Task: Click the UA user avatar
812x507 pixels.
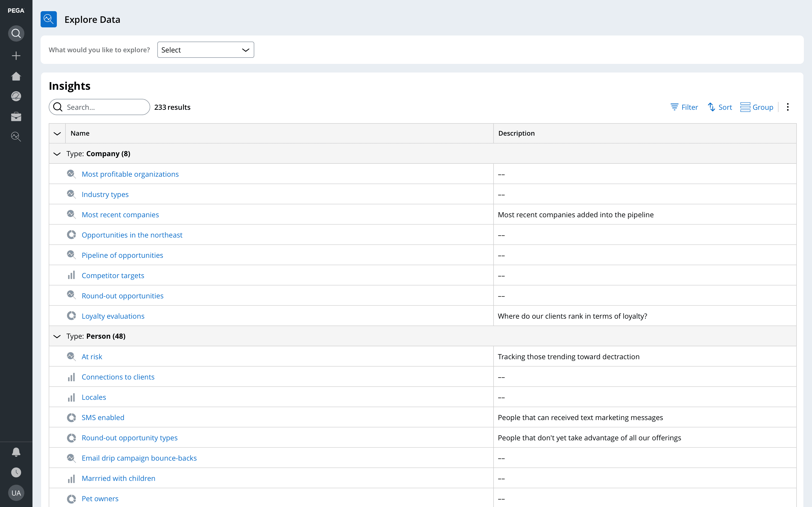Action: click(x=16, y=493)
